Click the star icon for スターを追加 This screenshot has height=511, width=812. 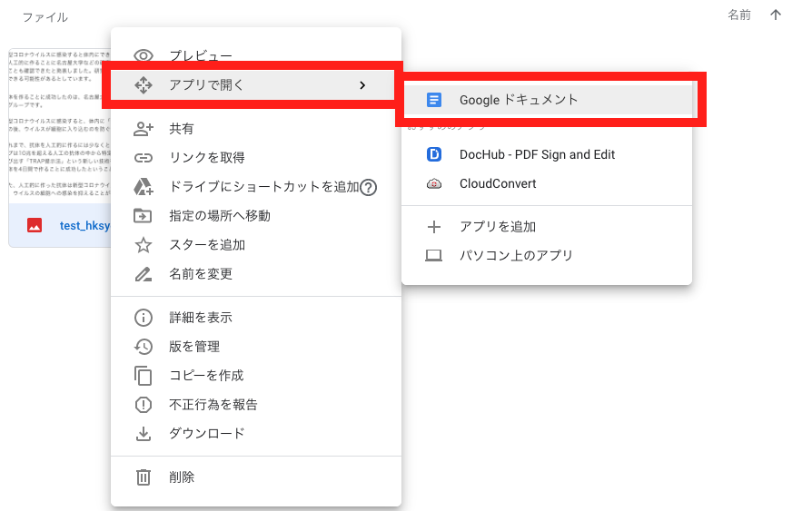pos(144,245)
